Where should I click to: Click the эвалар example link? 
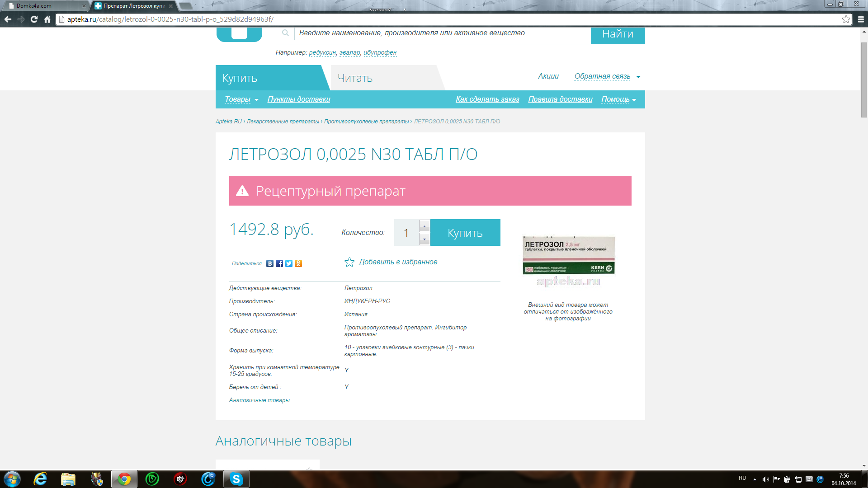click(350, 53)
